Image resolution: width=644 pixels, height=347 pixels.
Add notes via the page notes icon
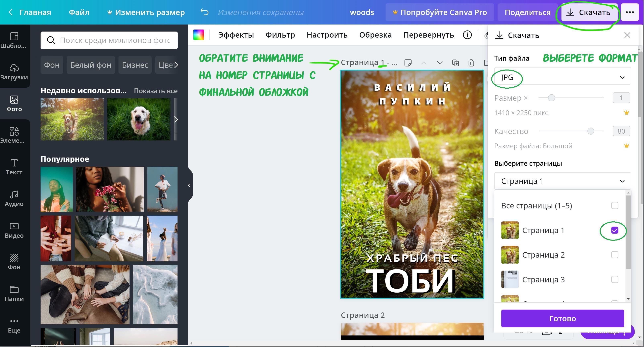tap(408, 63)
